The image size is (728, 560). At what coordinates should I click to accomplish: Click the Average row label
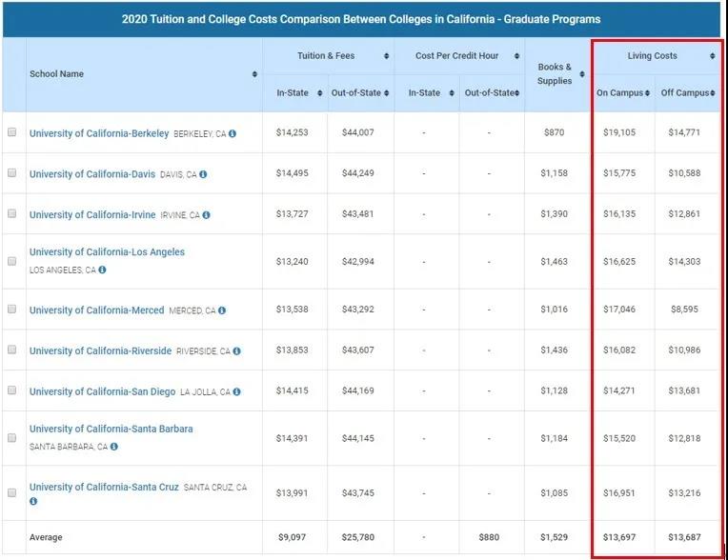46,537
